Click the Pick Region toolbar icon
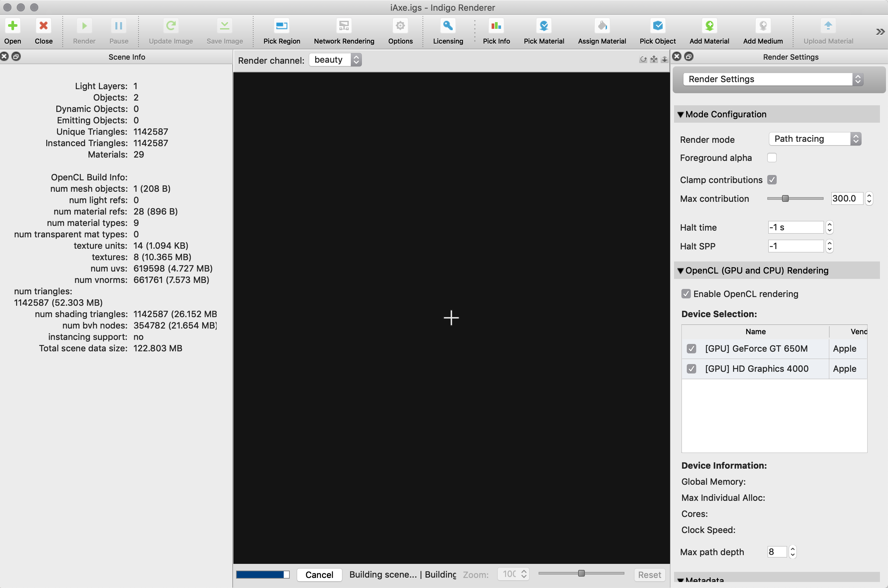Image resolution: width=888 pixels, height=588 pixels. [281, 26]
